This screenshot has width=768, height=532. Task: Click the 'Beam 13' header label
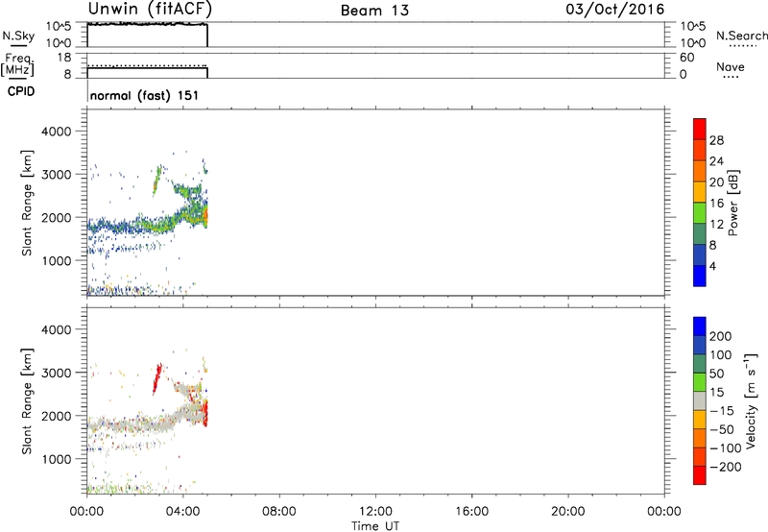[374, 11]
